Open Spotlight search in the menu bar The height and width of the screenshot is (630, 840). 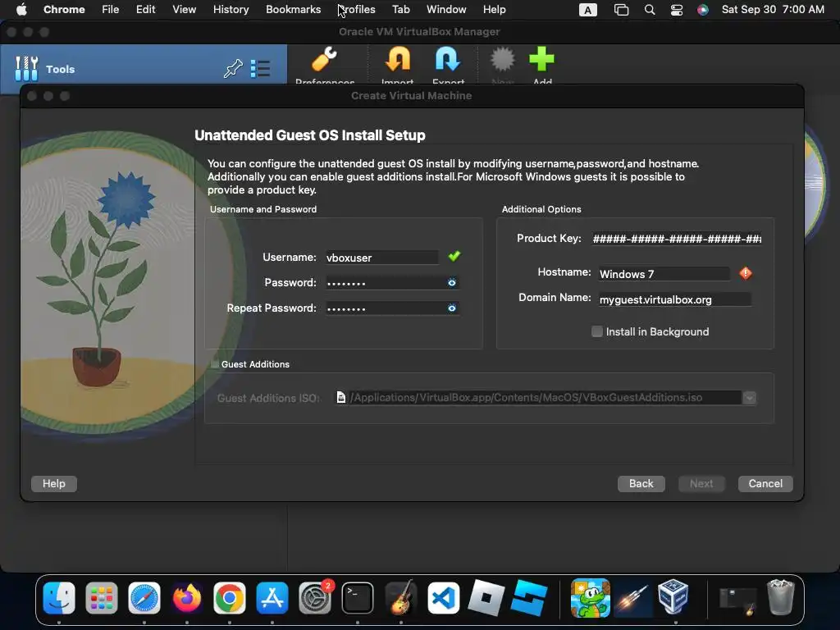click(x=650, y=10)
